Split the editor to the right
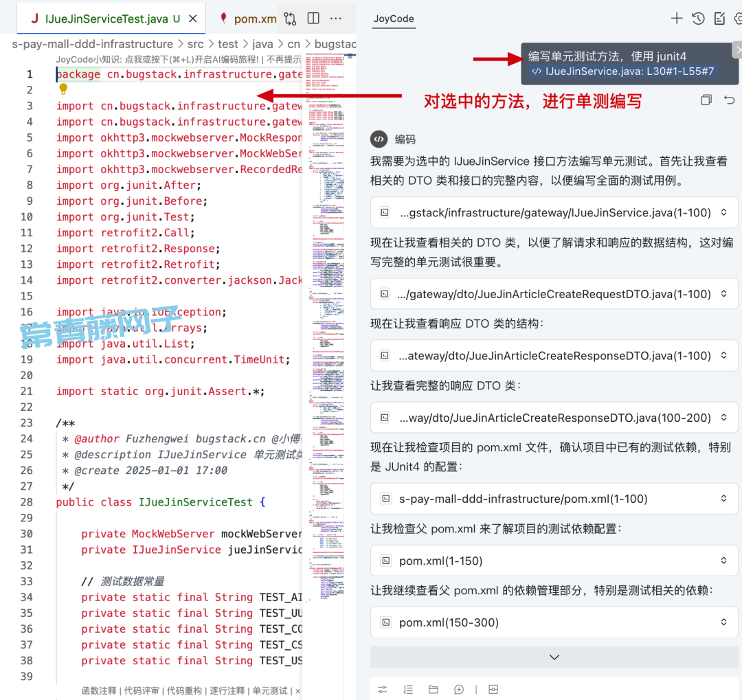The height and width of the screenshot is (700, 742). (313, 19)
